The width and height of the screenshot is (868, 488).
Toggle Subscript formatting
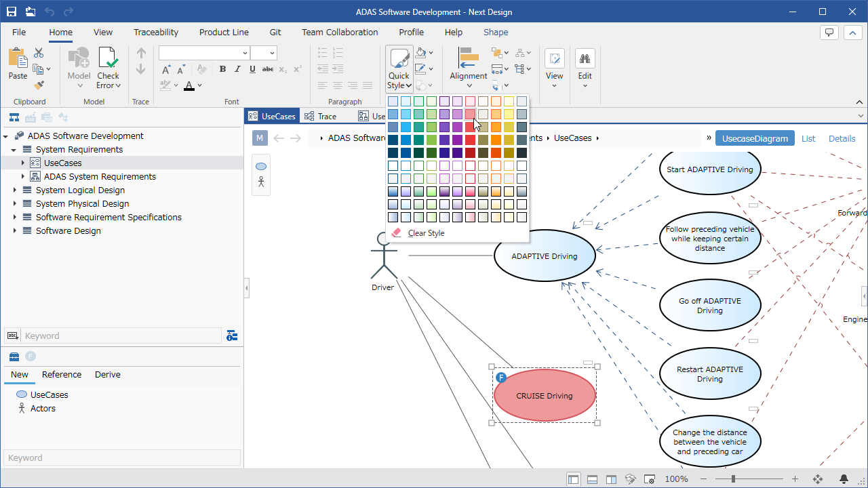283,69
